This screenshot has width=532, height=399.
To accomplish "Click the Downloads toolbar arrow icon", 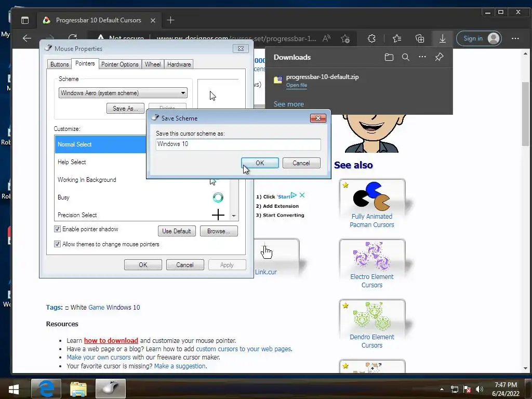I will (x=443, y=38).
